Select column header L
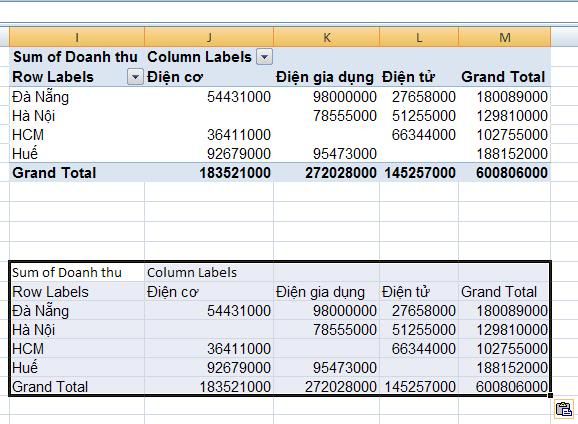 coord(419,37)
